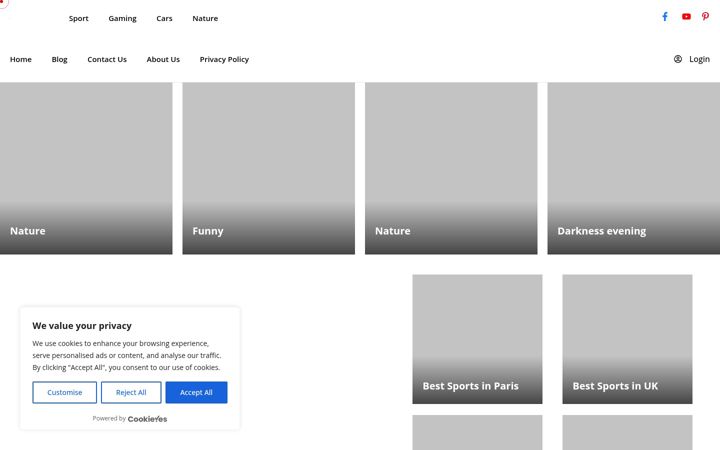Open the CookieYes powered-by link

(x=147, y=419)
